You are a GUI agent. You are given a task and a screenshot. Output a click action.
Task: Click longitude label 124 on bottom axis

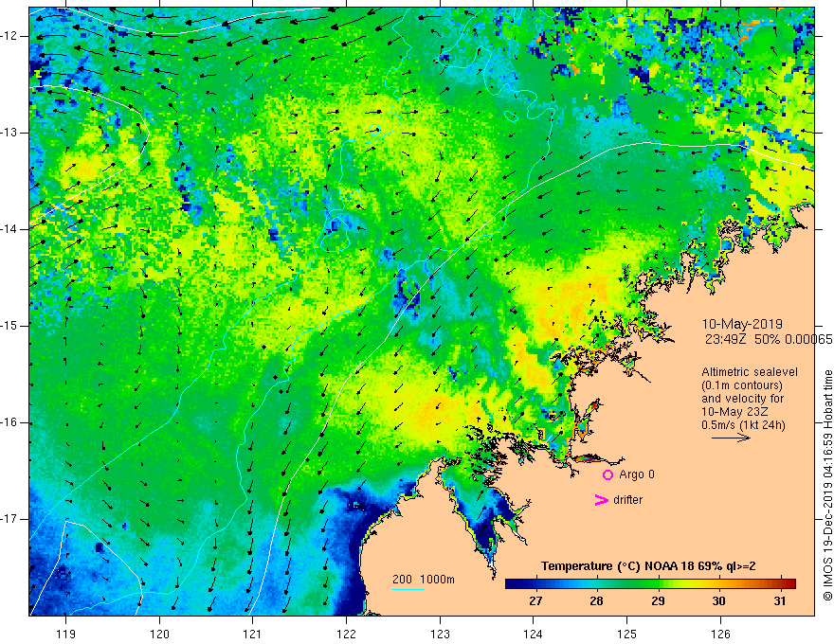pos(534,634)
